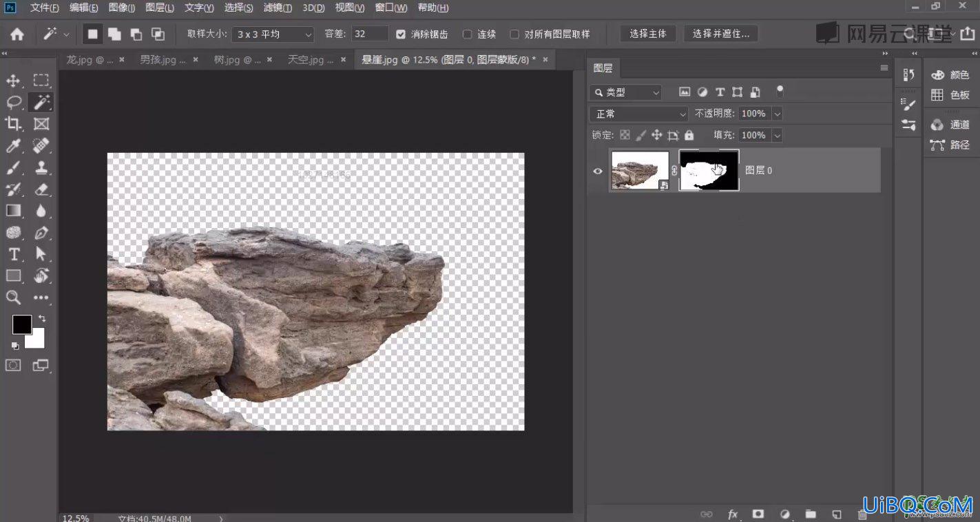Select the Spot Healing Brush tool

coord(41,145)
